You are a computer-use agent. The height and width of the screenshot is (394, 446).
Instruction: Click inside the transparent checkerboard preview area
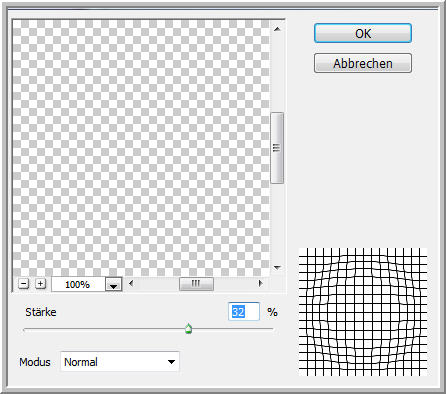(x=141, y=148)
